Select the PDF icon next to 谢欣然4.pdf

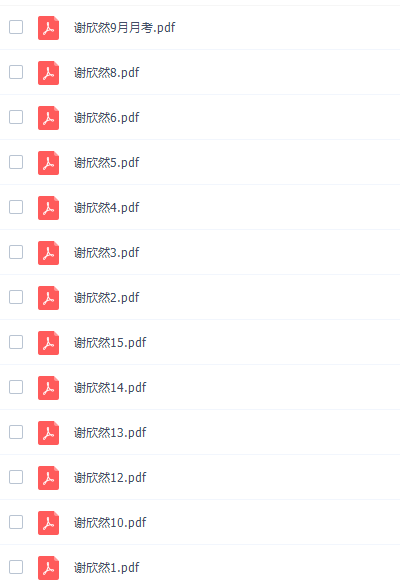coord(48,208)
